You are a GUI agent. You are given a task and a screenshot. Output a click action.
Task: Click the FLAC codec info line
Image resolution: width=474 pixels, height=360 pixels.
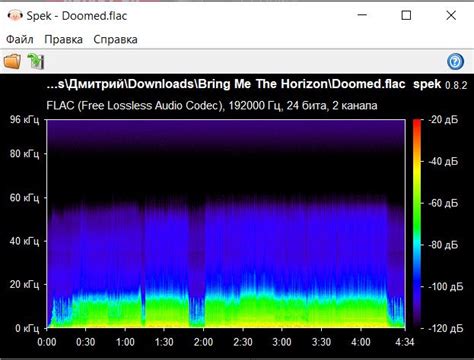coord(212,106)
